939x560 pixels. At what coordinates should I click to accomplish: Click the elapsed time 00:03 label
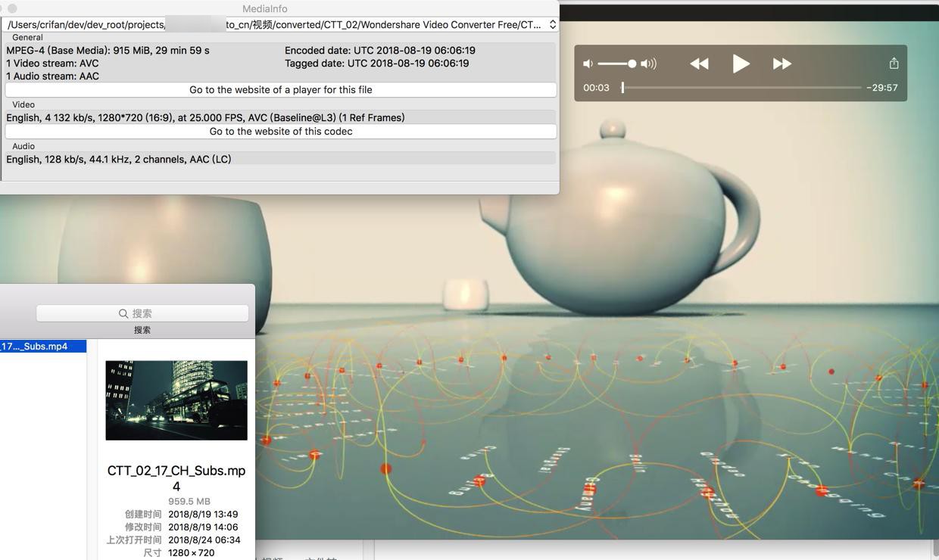[596, 88]
